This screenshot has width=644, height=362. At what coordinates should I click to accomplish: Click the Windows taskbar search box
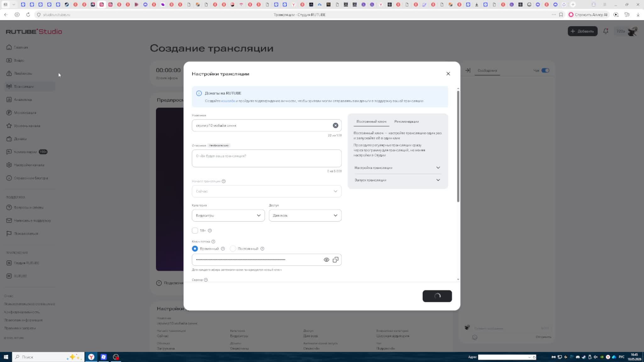point(48,357)
